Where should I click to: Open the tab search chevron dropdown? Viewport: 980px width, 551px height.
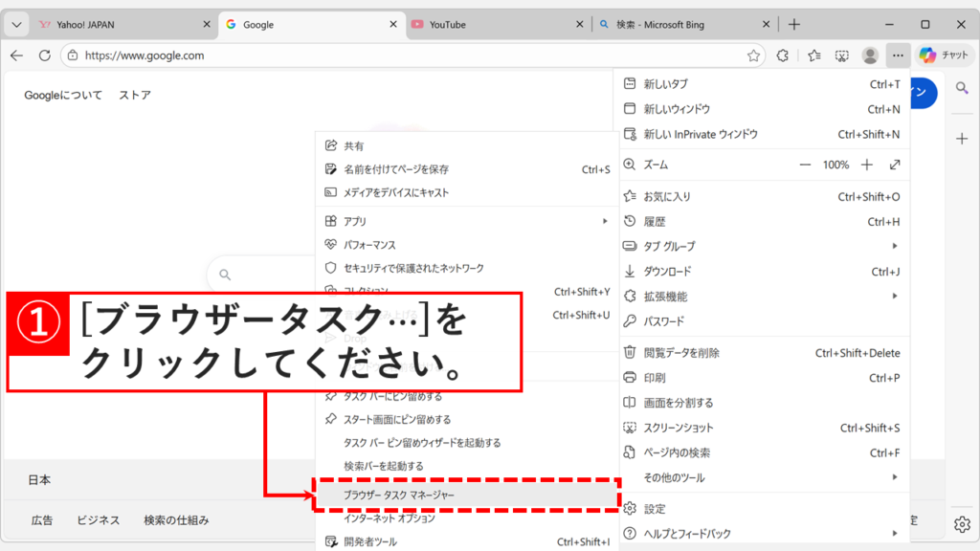14,24
